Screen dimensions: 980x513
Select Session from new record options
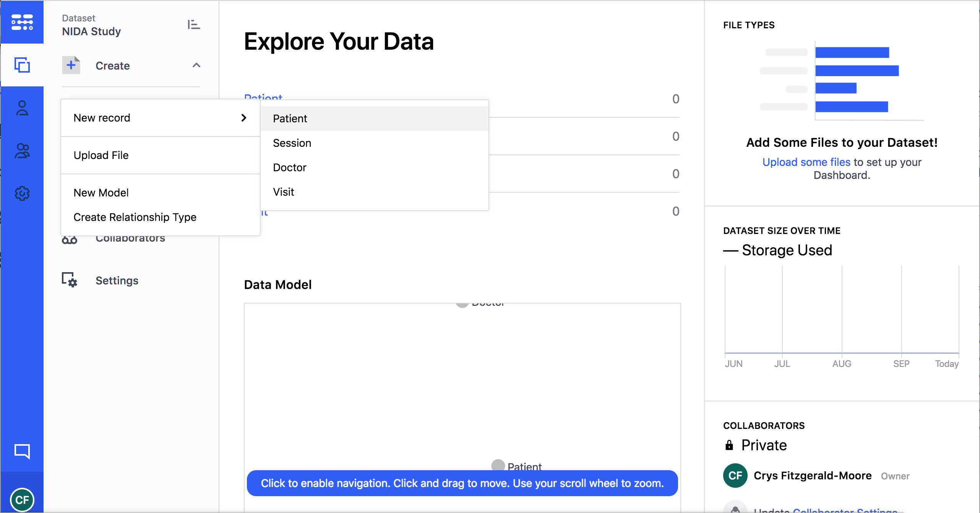292,143
